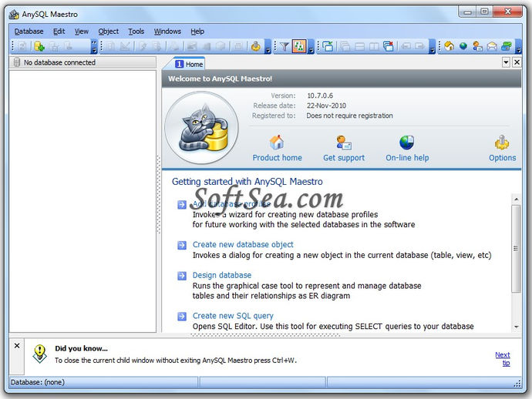Viewport: 532px width, 399px height.
Task: Open the Windows menu
Action: [167, 32]
